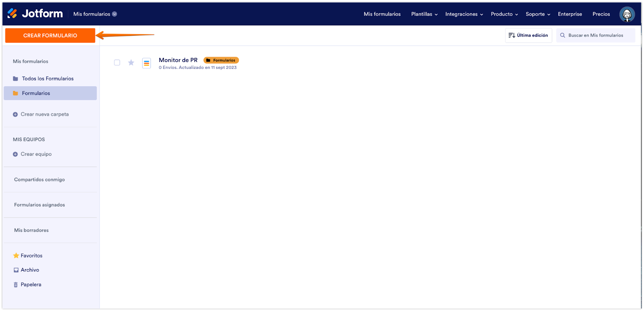The height and width of the screenshot is (311, 644).
Task: Focus the Buscar en Mis formularios field
Action: click(596, 35)
